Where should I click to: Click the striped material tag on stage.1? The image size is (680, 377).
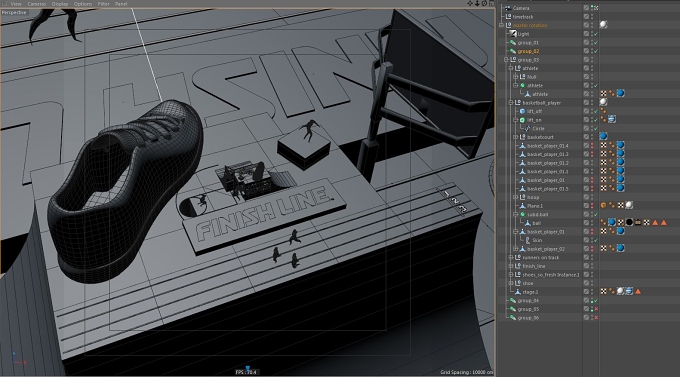[629, 291]
